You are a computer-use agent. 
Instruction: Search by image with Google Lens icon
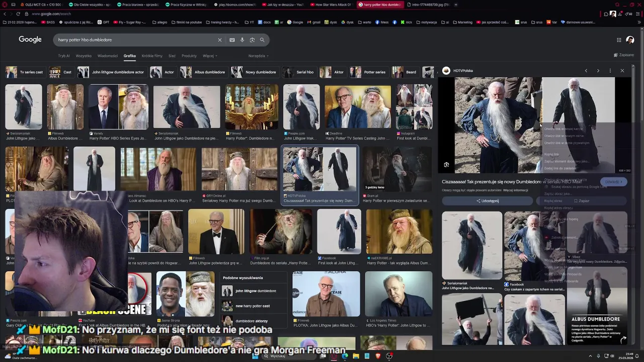coord(252,40)
